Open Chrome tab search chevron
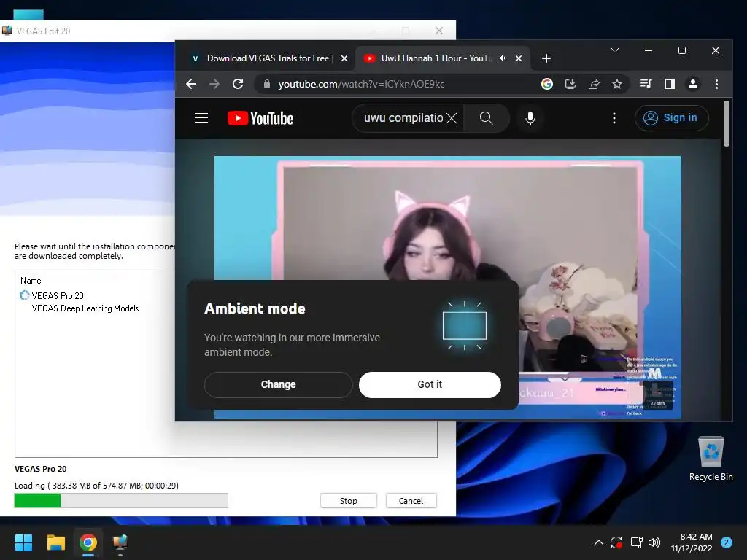747x560 pixels. click(614, 50)
